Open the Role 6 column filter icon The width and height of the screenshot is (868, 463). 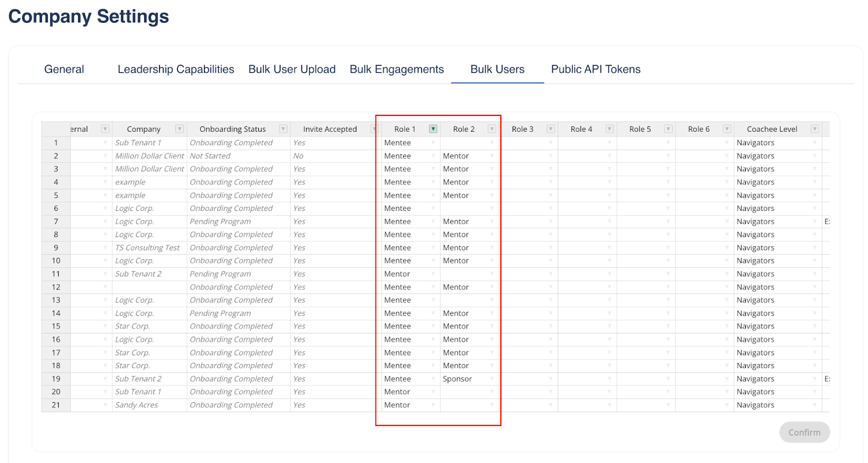click(727, 129)
